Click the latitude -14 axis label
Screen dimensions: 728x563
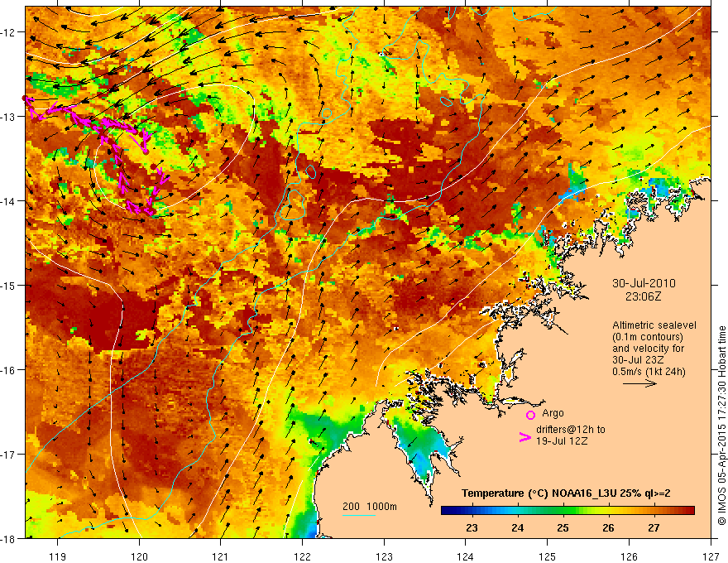point(9,201)
